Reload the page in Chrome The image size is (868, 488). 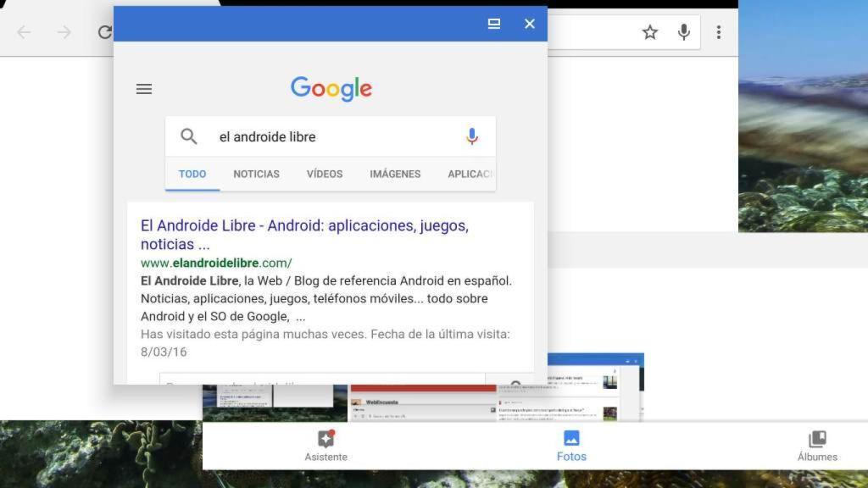click(x=105, y=32)
